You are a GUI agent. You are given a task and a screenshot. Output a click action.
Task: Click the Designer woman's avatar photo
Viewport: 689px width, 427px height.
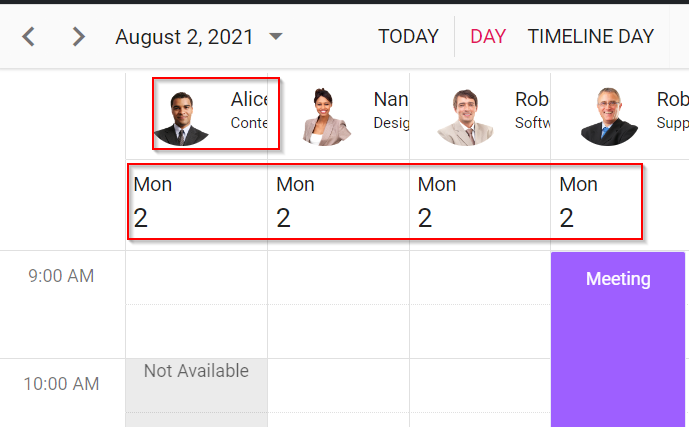coord(325,116)
